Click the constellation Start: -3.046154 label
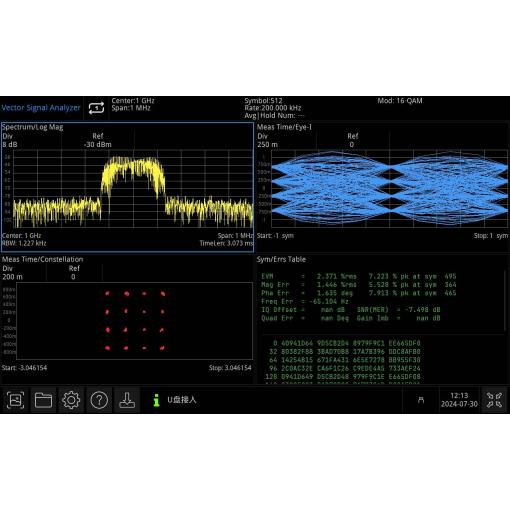The height and width of the screenshot is (510, 510). pyautogui.click(x=24, y=368)
